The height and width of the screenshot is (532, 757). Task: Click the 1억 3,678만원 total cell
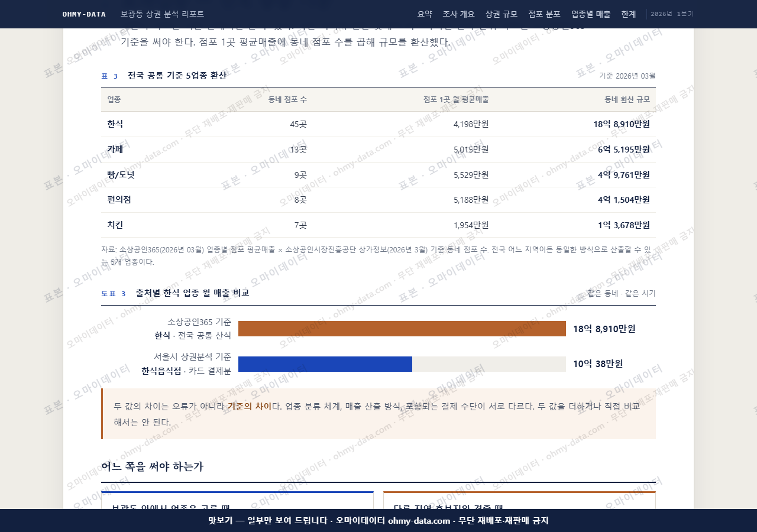[623, 225]
